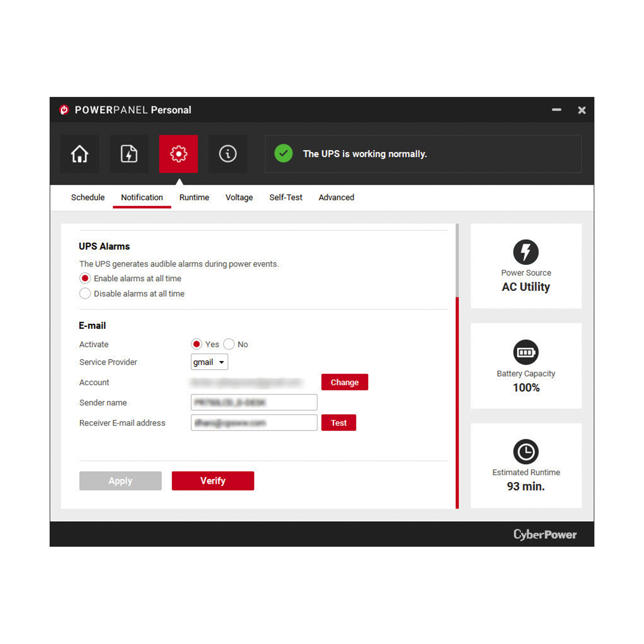Open the Home dashboard icon
The width and height of the screenshot is (644, 644).
80,154
